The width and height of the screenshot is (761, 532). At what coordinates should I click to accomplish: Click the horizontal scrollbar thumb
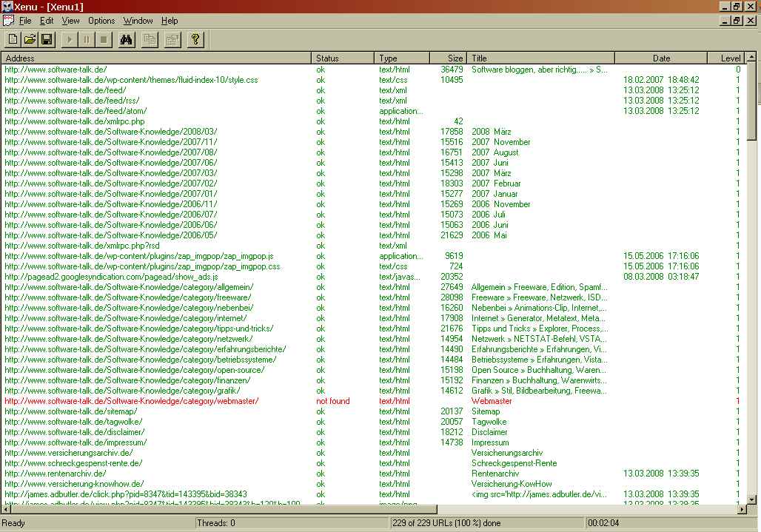[224, 509]
